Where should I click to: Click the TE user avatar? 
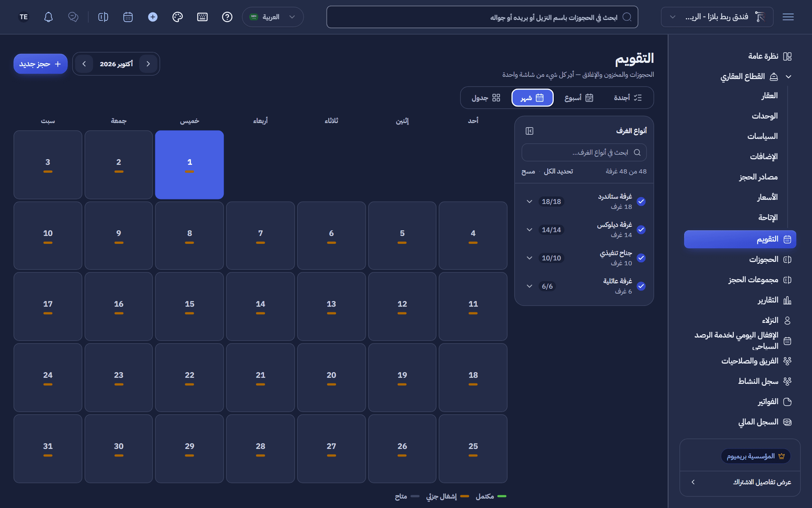pyautogui.click(x=24, y=17)
